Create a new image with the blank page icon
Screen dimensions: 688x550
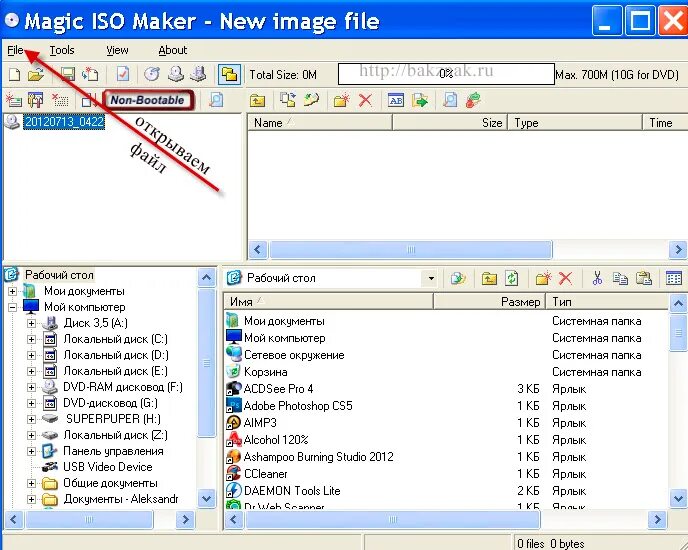[14, 74]
